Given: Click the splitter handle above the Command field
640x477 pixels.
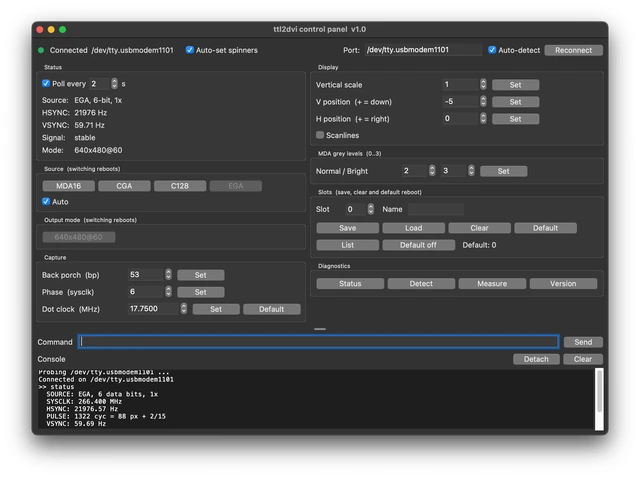Looking at the screenshot, I should 320,329.
